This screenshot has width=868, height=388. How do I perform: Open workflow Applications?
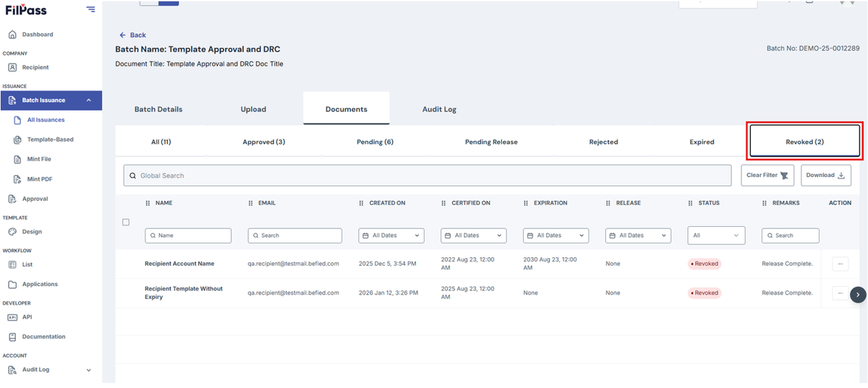pyautogui.click(x=40, y=284)
